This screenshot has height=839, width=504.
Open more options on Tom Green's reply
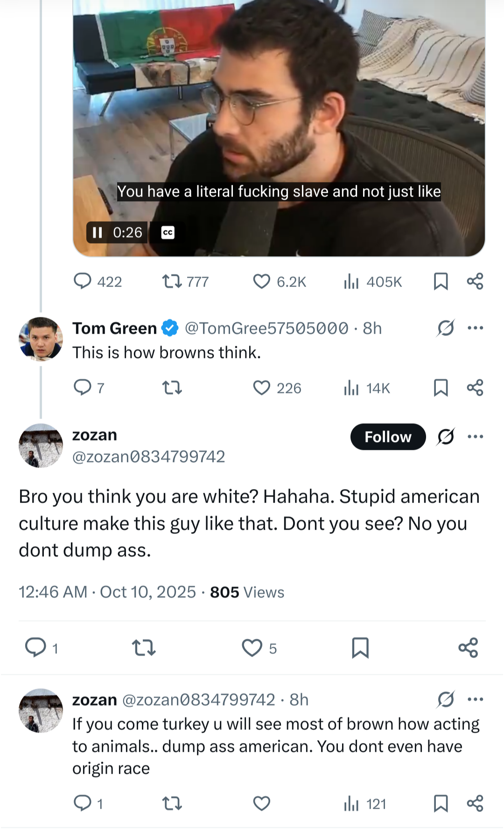(475, 328)
